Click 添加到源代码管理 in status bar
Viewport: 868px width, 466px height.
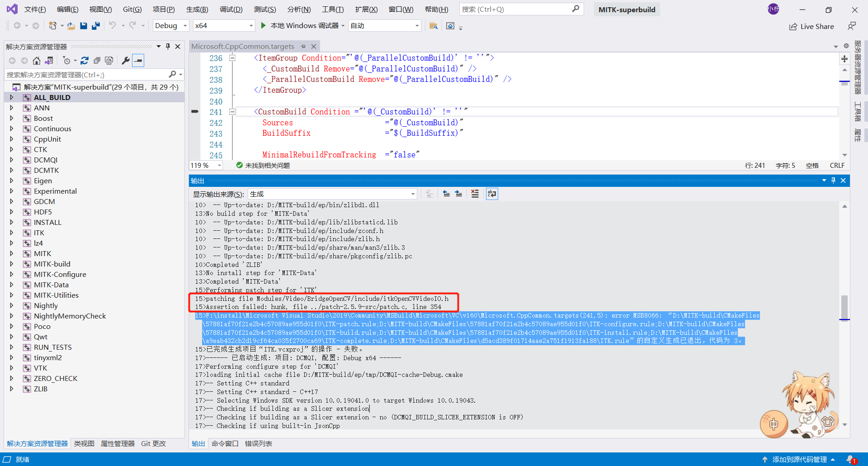coord(799,460)
